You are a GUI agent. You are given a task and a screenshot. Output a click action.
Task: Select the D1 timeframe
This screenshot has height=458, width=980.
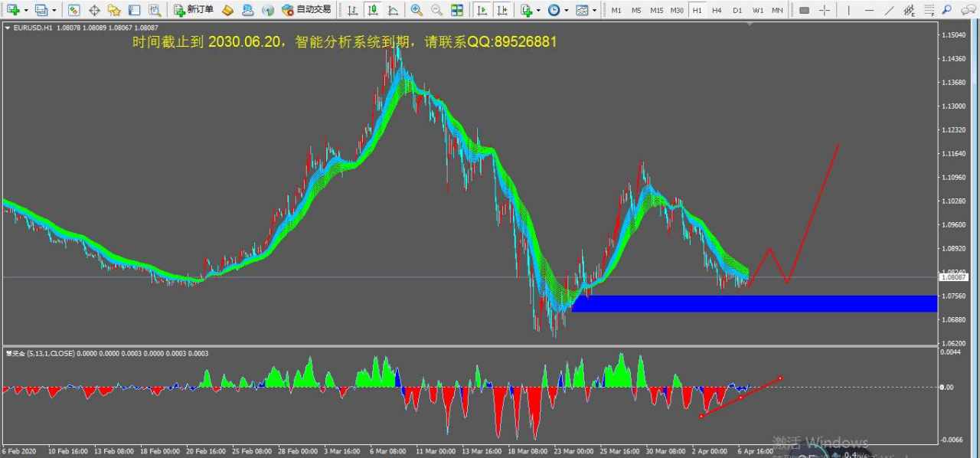click(737, 10)
